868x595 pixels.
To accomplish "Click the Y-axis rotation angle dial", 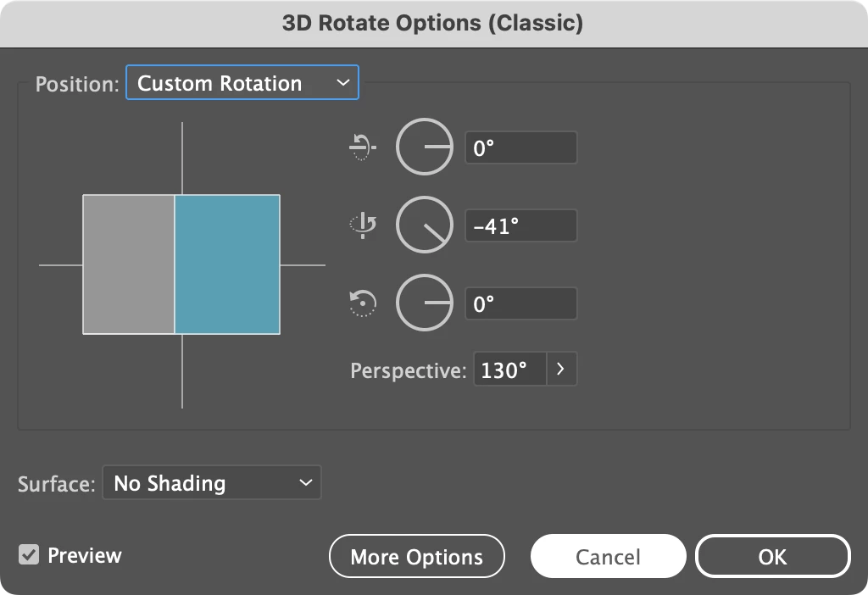I will [425, 225].
